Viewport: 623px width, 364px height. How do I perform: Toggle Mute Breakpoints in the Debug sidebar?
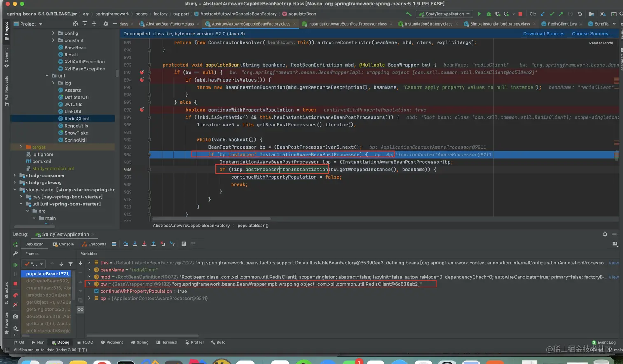pyautogui.click(x=15, y=305)
